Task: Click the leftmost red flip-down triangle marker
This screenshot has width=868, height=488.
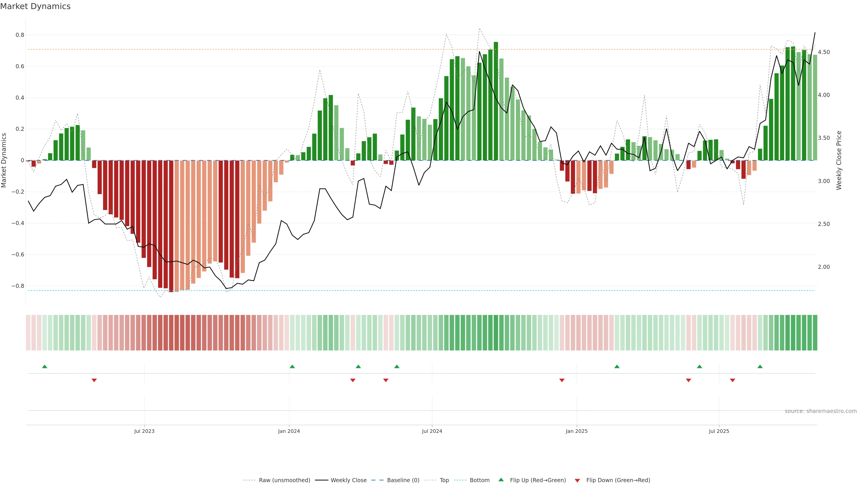Action: (x=94, y=380)
